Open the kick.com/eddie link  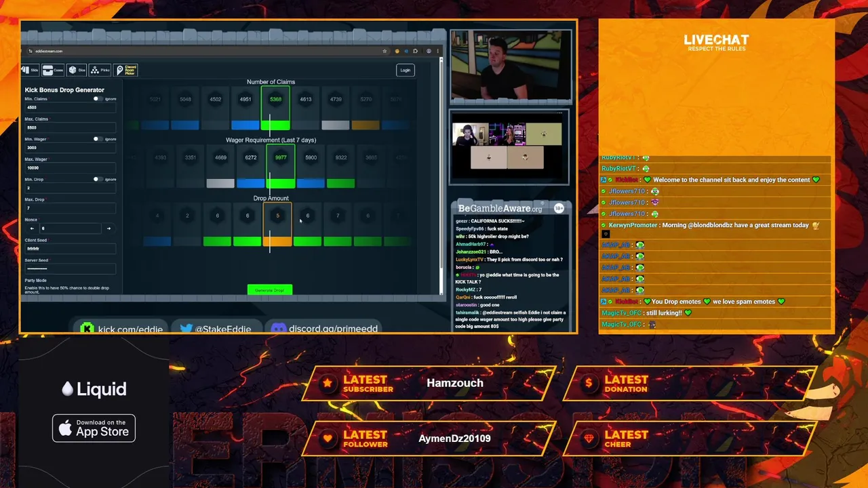pos(130,329)
